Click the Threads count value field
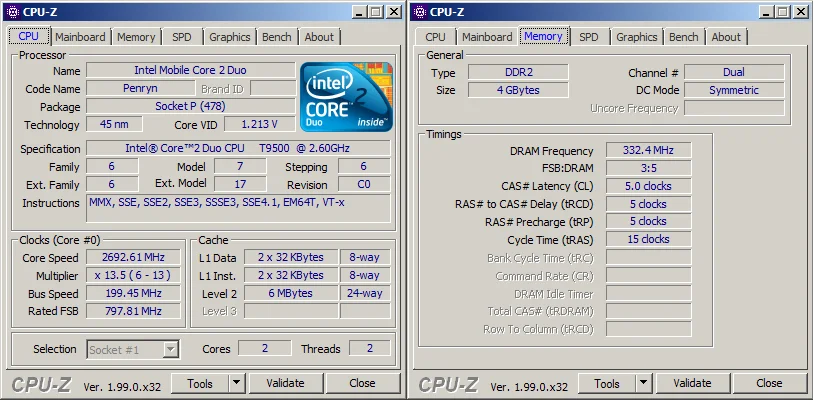Screen dimensions: 813x400 coord(370,348)
